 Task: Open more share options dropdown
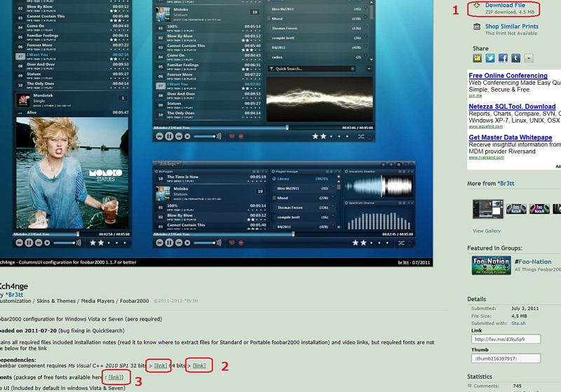(x=529, y=58)
